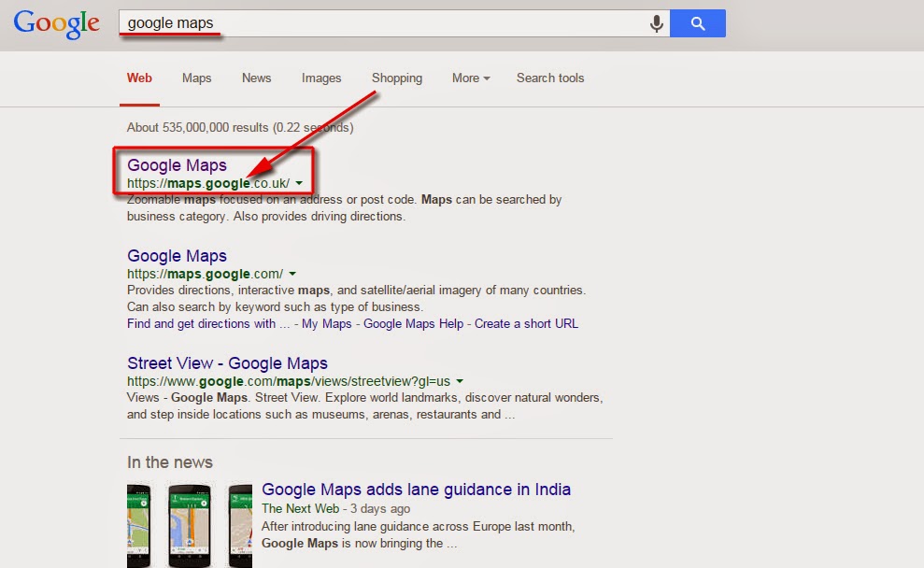Open Search tools
The image size is (924, 568).
pyautogui.click(x=549, y=78)
